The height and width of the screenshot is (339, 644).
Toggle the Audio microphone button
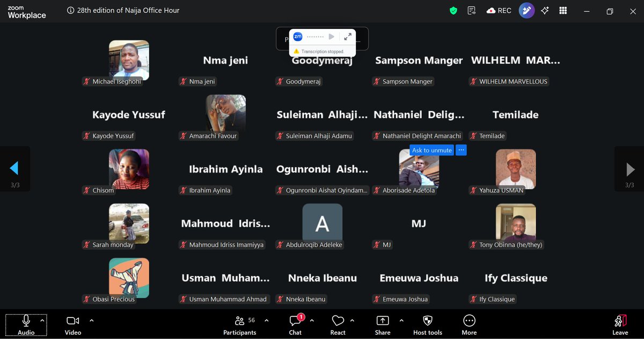point(26,324)
